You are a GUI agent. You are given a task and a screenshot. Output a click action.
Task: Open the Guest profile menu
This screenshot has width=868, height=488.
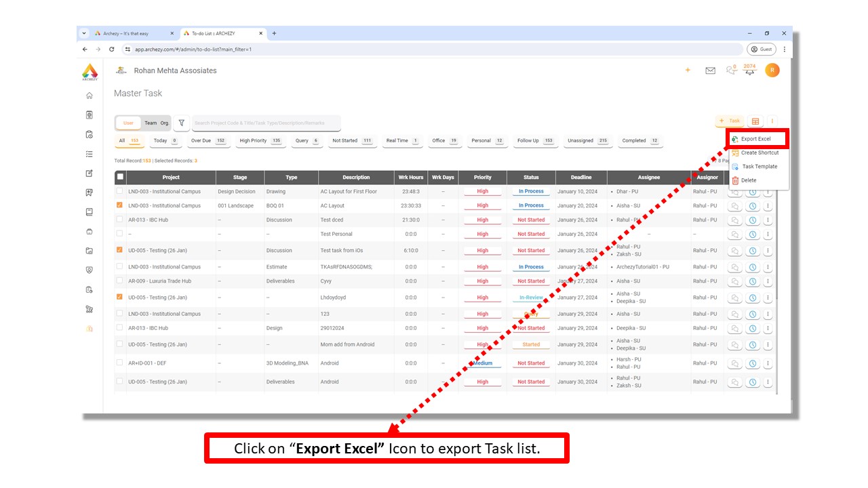[x=762, y=49]
